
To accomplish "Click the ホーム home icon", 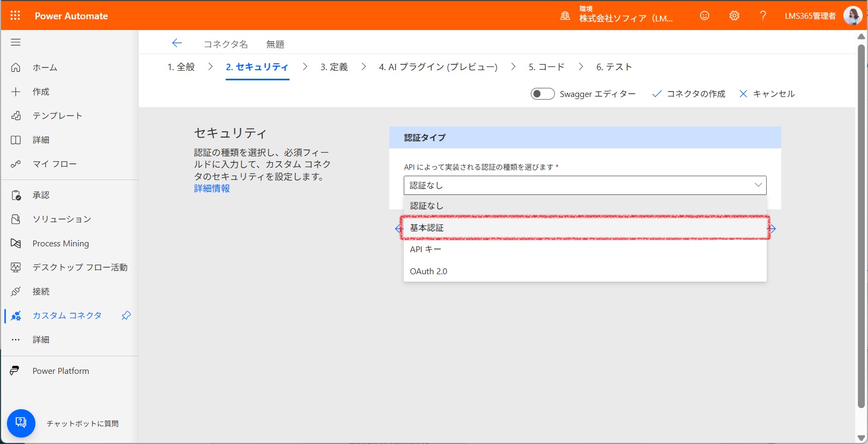I will coord(16,67).
